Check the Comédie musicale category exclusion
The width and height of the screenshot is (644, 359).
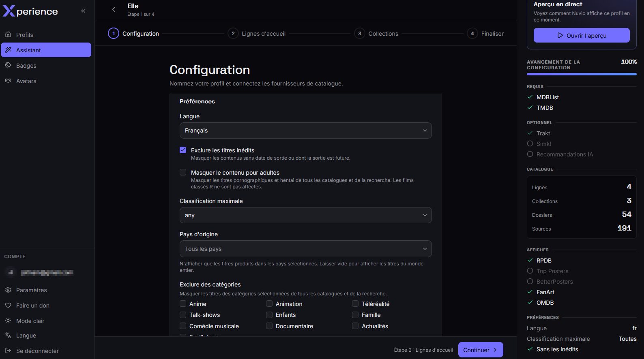(183, 326)
